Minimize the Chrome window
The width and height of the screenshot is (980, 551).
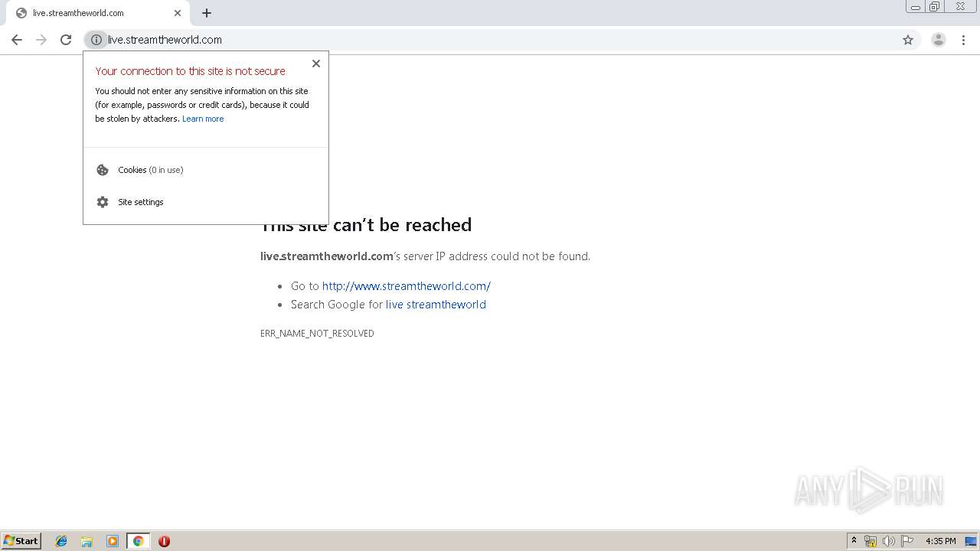pyautogui.click(x=915, y=7)
